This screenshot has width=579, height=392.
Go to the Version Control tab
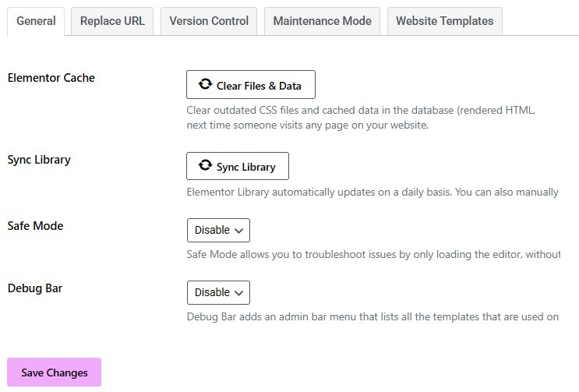pos(209,21)
